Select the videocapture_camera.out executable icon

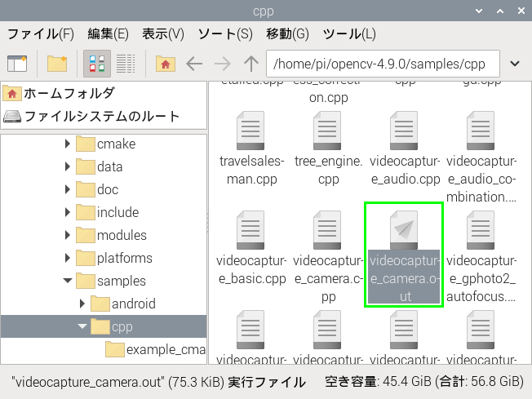click(x=404, y=230)
